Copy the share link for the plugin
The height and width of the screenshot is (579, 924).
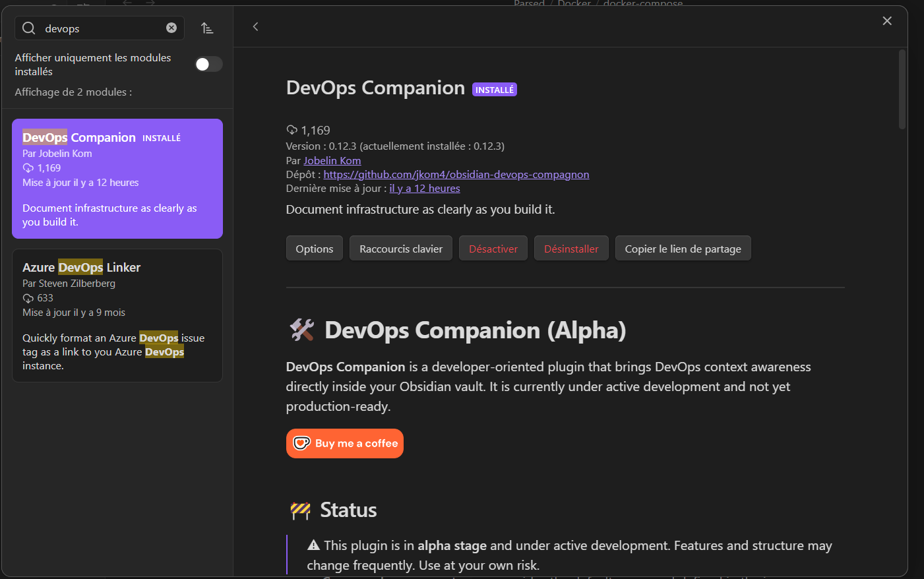pyautogui.click(x=683, y=248)
